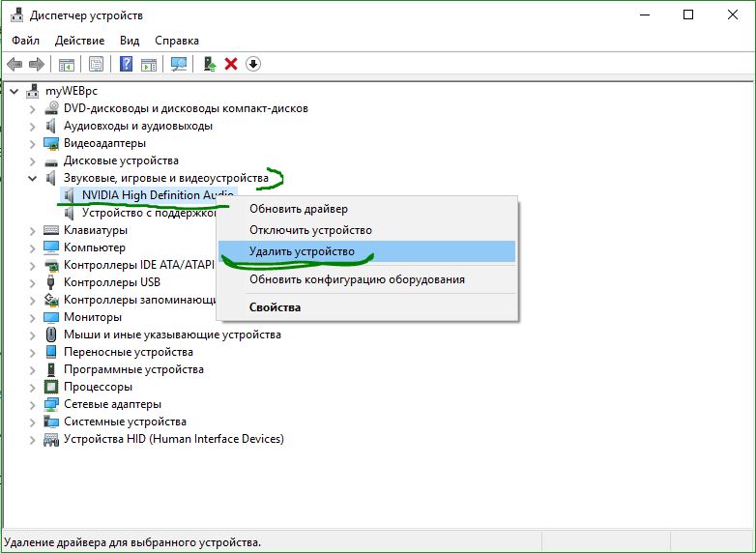Choose Свойства in context menu
Image resolution: width=756 pixels, height=553 pixels.
point(367,307)
